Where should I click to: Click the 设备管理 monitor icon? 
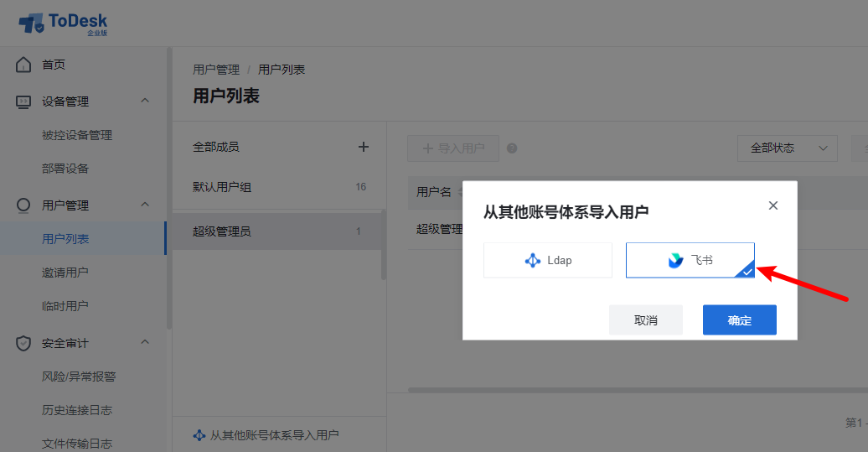23,102
